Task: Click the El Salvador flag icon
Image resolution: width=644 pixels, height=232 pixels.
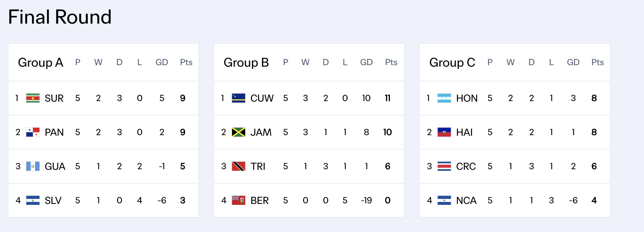Action: pyautogui.click(x=33, y=200)
